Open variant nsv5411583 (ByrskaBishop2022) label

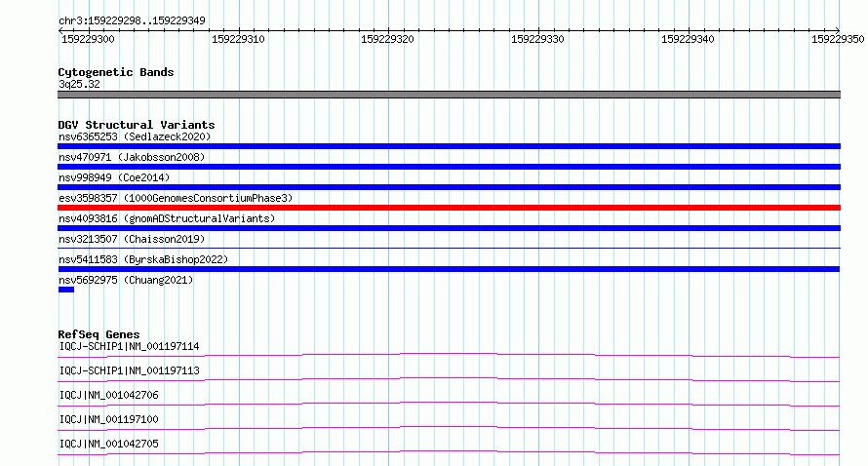(x=143, y=259)
